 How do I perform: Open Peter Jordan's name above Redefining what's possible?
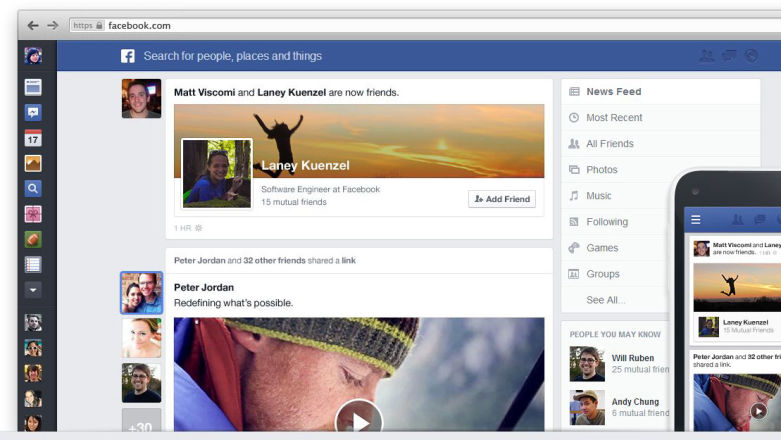pyautogui.click(x=204, y=288)
